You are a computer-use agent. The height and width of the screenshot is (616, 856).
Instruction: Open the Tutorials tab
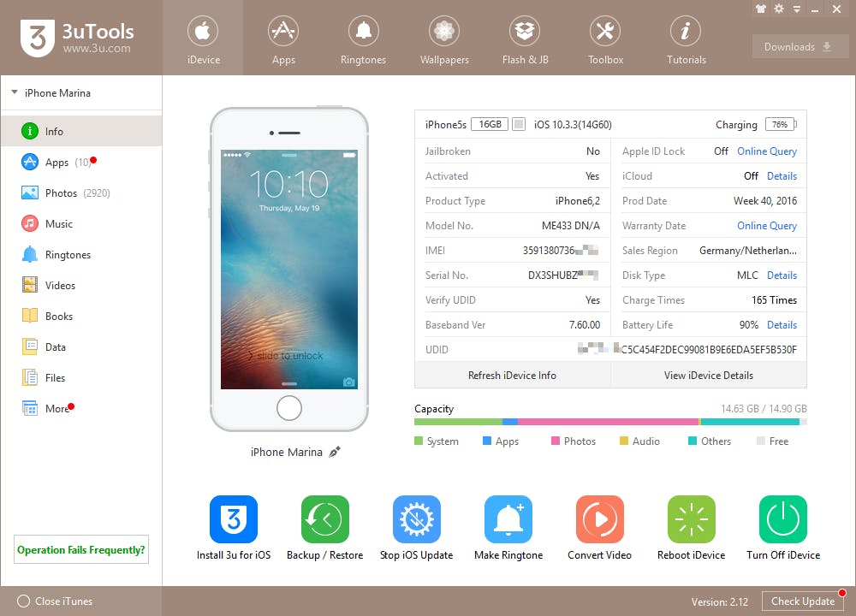[687, 38]
